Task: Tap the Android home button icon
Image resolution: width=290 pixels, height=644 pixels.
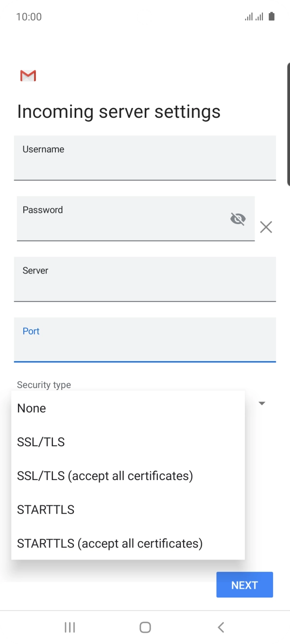Action: point(145,627)
